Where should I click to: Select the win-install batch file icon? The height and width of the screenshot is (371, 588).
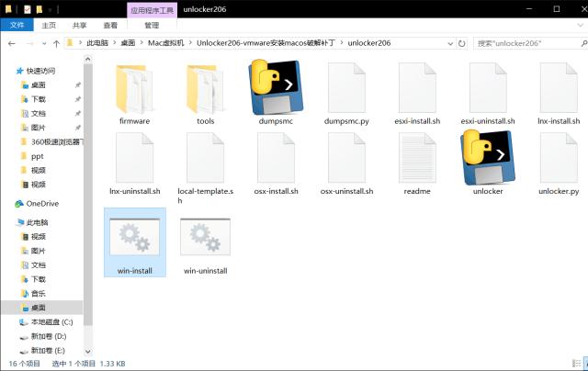click(x=135, y=237)
